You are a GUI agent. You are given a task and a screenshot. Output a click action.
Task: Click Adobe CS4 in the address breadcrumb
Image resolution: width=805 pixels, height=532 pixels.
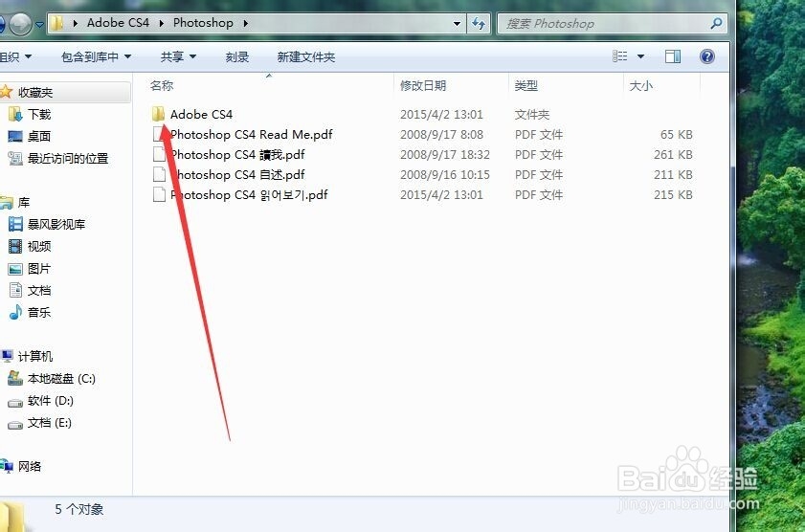pyautogui.click(x=118, y=23)
